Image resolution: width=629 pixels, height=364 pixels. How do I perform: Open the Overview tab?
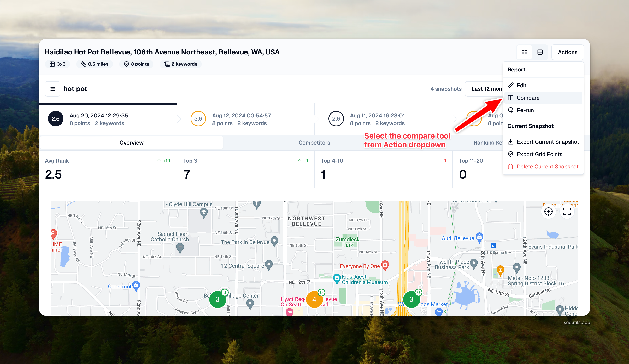tap(131, 143)
